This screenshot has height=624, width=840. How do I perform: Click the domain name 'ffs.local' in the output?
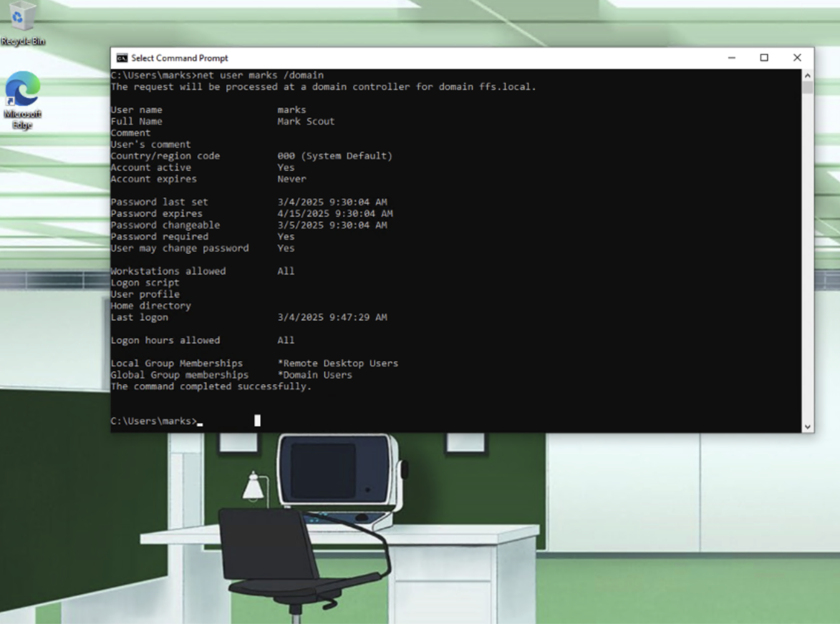pyautogui.click(x=508, y=87)
